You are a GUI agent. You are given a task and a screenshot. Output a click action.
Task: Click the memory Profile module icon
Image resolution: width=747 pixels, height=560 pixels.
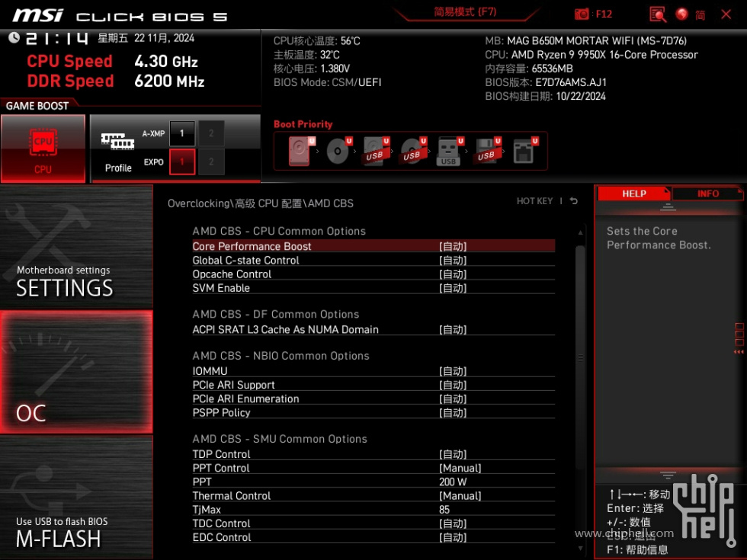click(x=117, y=142)
